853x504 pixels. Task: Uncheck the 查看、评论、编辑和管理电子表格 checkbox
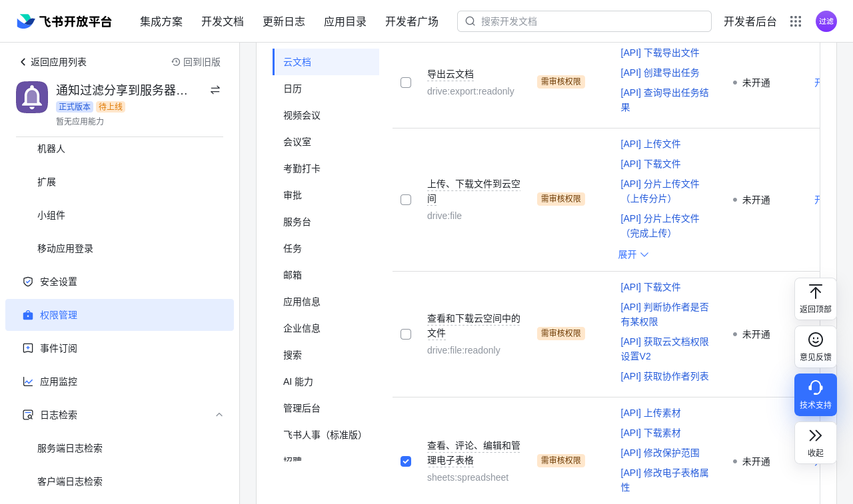coord(406,461)
